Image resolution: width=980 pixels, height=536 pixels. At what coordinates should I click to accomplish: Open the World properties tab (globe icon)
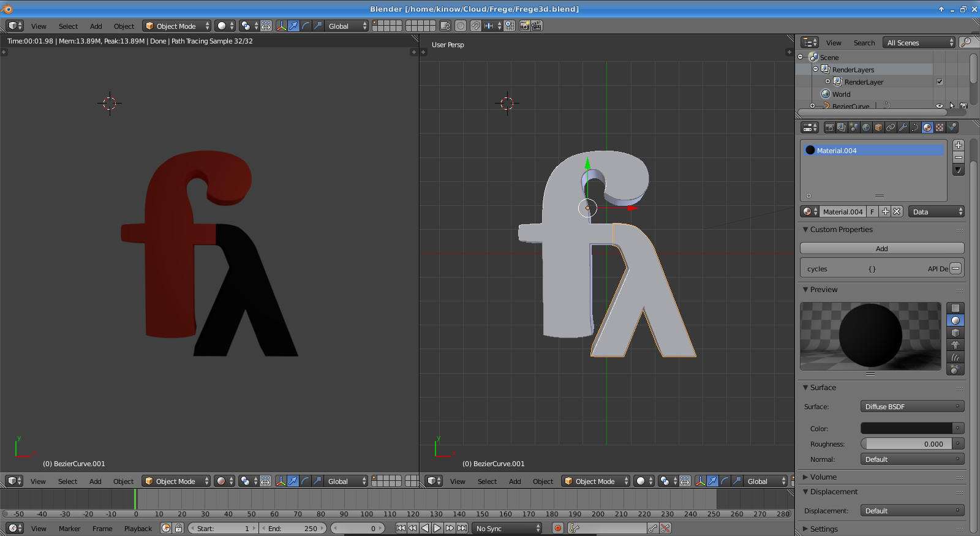pos(866,127)
